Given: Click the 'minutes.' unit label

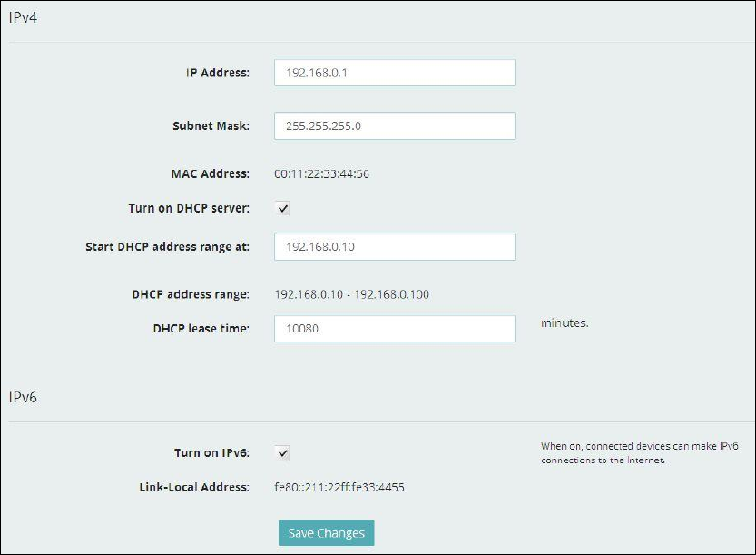Looking at the screenshot, I should 565,322.
